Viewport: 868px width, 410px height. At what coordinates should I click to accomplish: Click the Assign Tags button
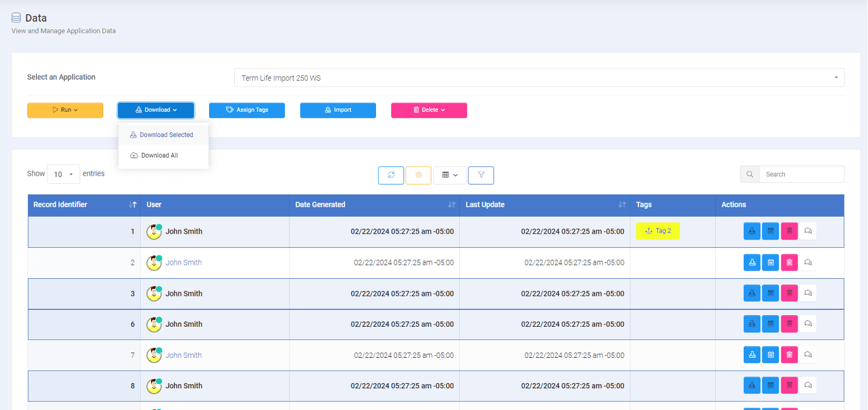tap(247, 110)
